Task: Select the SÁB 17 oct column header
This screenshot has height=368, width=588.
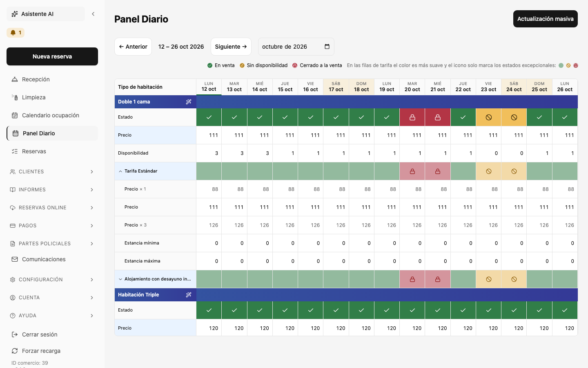Action: pos(336,87)
